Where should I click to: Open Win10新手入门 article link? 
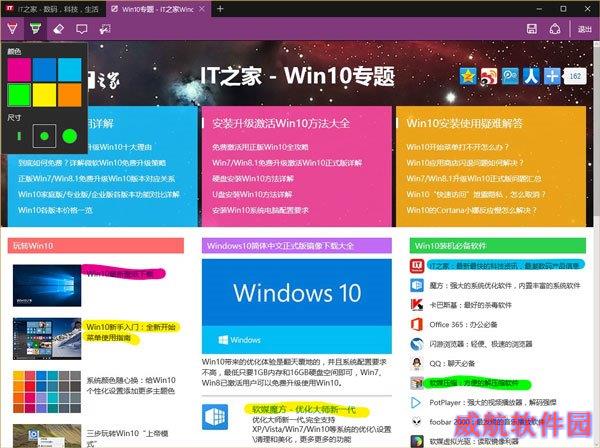coord(131,332)
